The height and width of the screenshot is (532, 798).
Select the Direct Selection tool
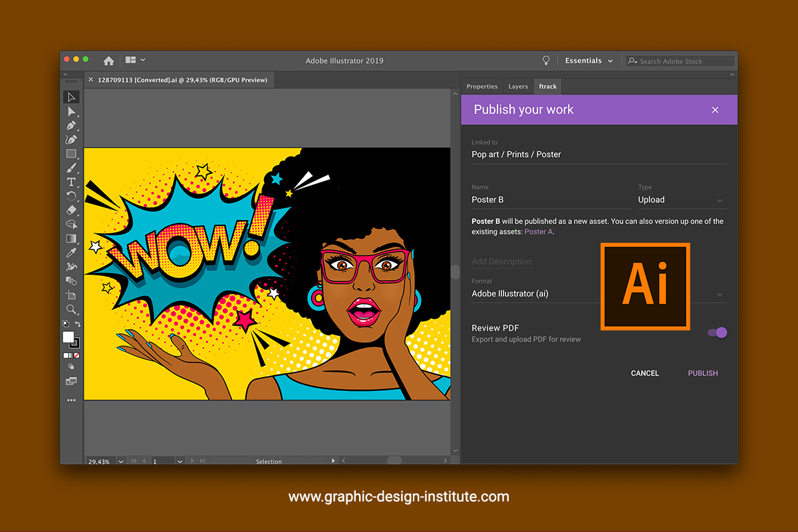[x=70, y=111]
